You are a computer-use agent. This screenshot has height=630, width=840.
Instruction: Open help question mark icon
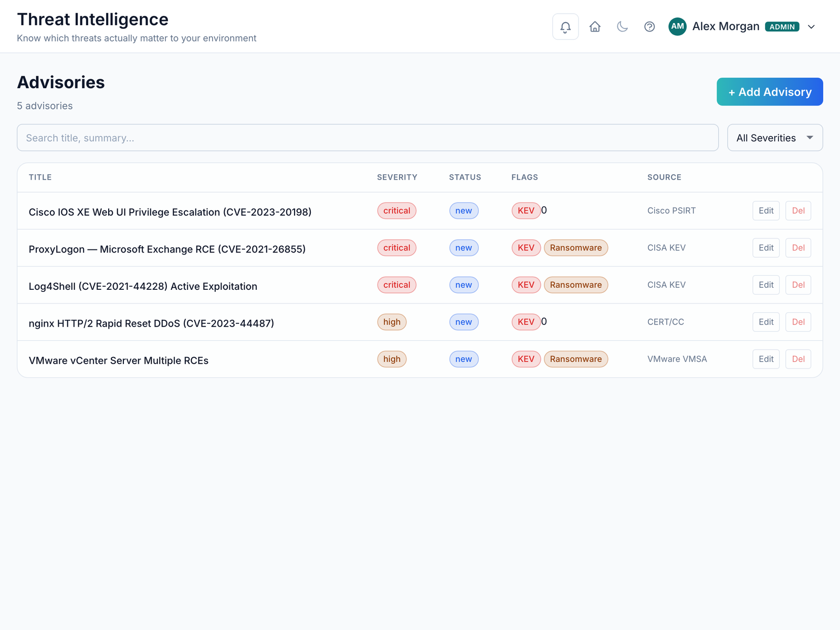tap(649, 27)
